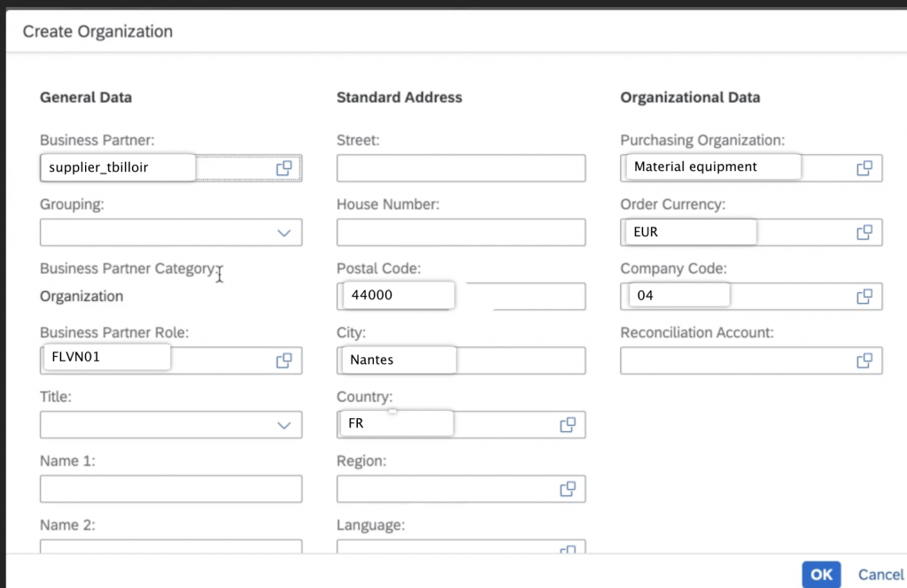Confirm dialog with OK button

coord(821,575)
